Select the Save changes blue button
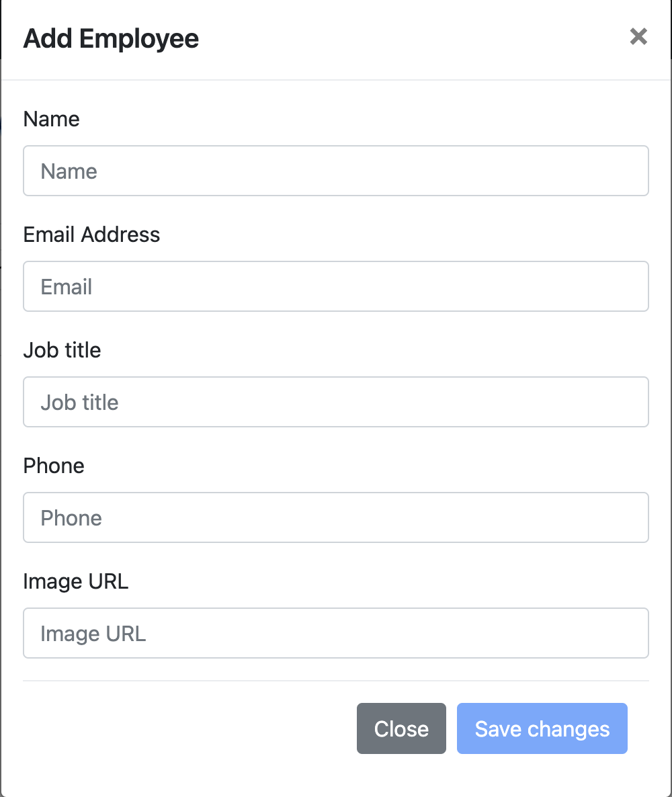Image resolution: width=672 pixels, height=797 pixels. click(x=542, y=728)
